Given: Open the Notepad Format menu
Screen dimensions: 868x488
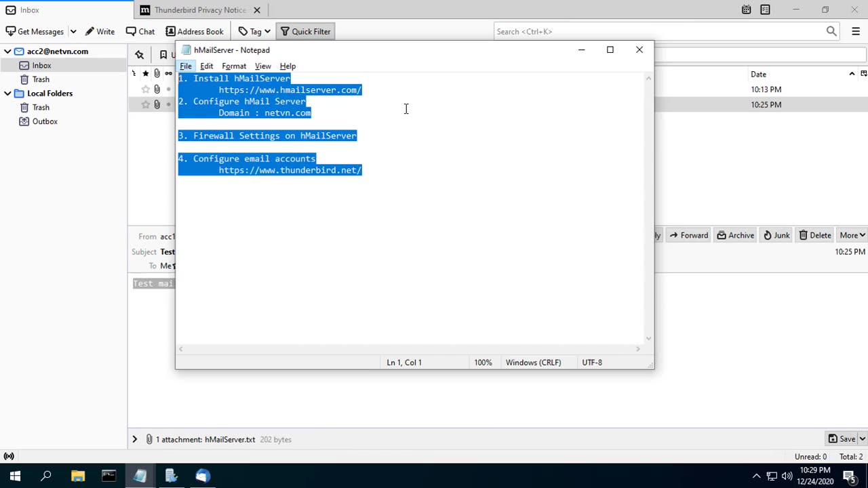Looking at the screenshot, I should 234,66.
